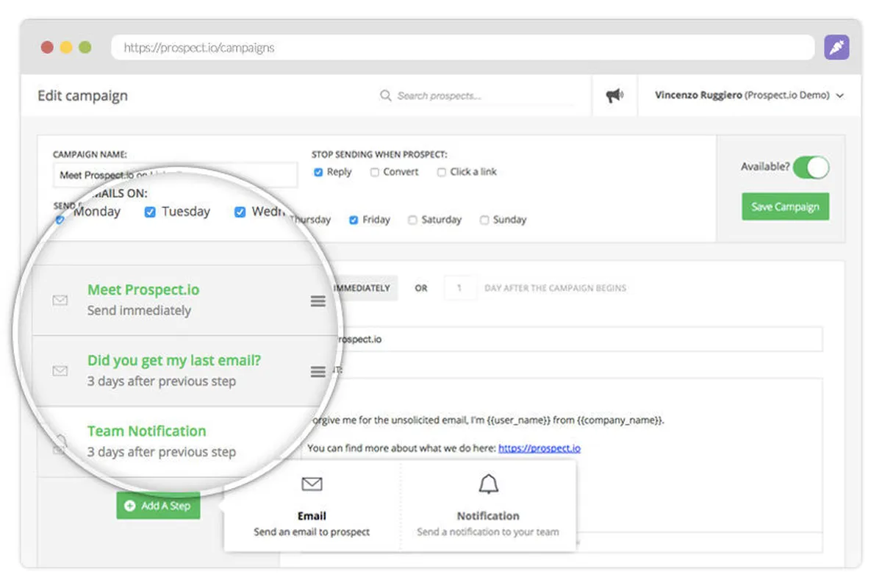The image size is (882, 588).
Task: Toggle the Available switch
Action: tap(811, 167)
